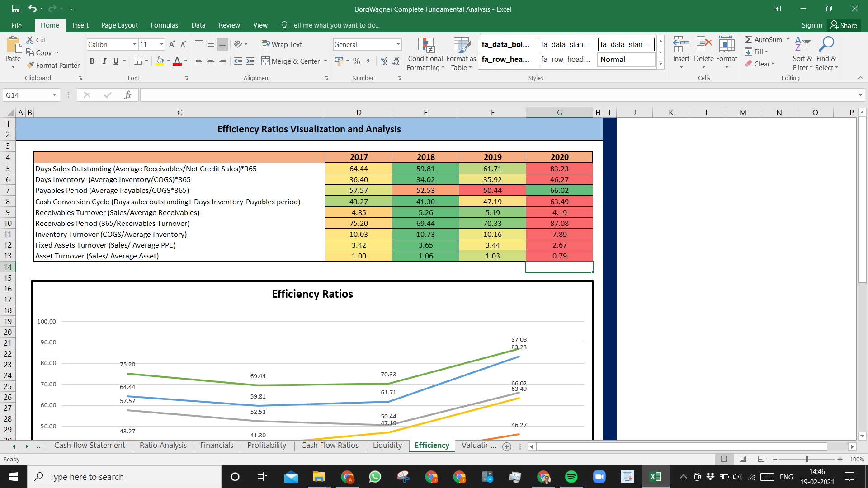Expand the font name Calibri dropdown
868x488 pixels.
135,44
